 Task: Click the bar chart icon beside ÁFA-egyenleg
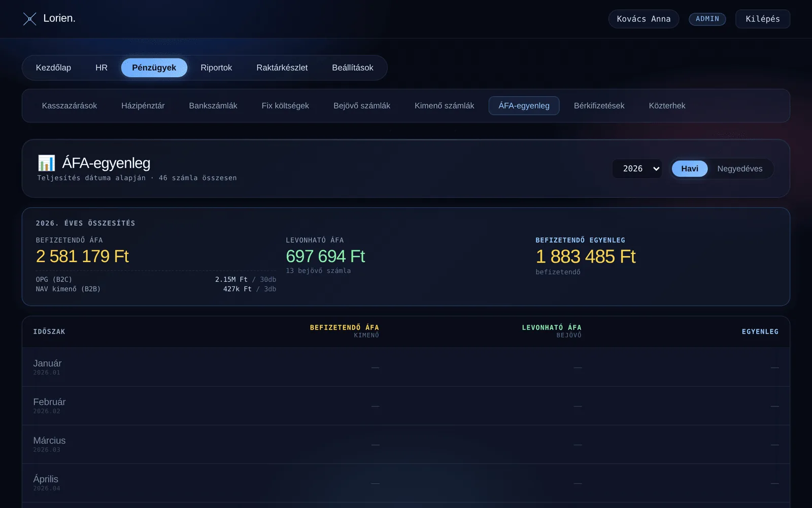coord(46,163)
